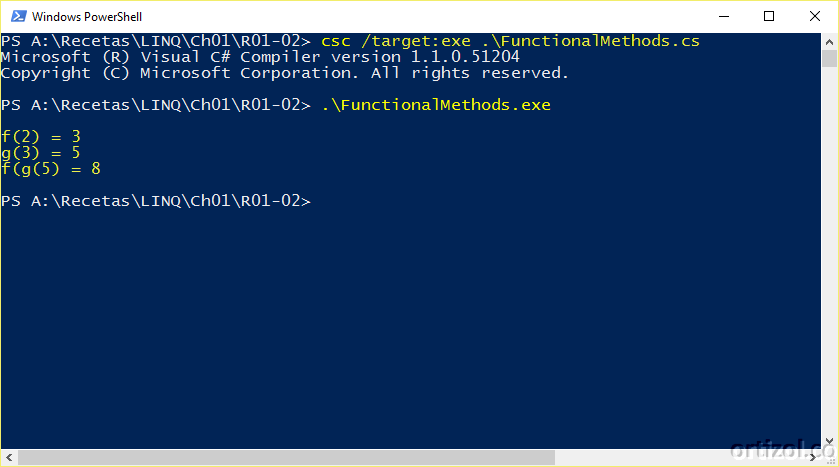The width and height of the screenshot is (839, 467).
Task: Close the Windows PowerShell window
Action: (x=815, y=17)
